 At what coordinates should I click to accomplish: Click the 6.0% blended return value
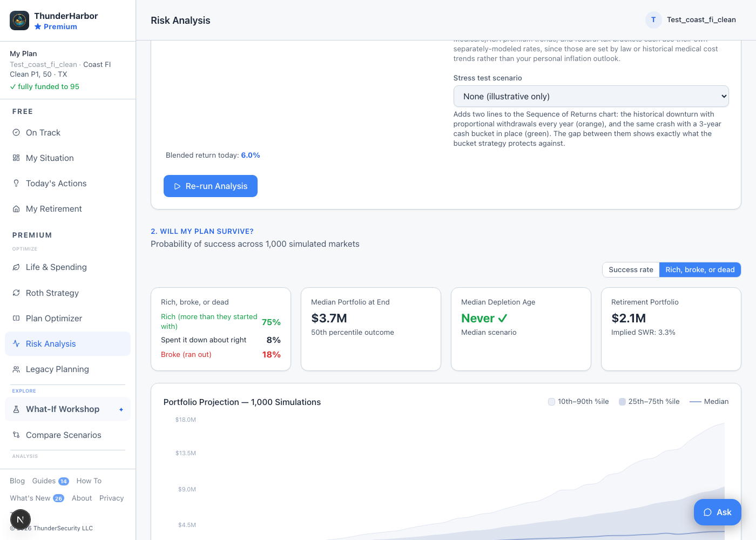tap(251, 155)
